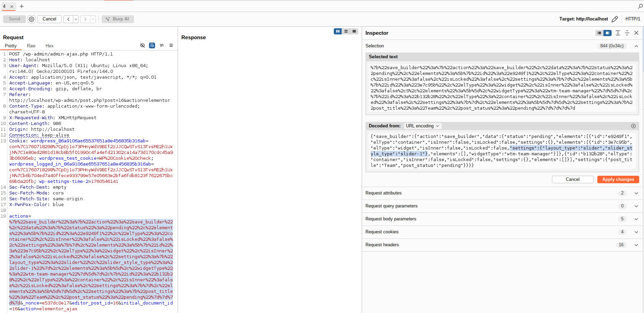
Task: Click the Inspector expand-all sections icon
Action: pyautogui.click(x=618, y=33)
